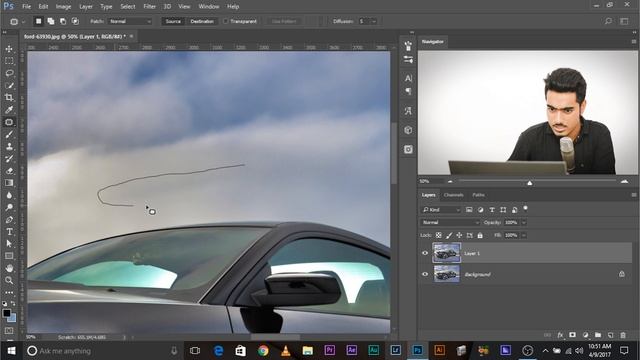Add a layer mask
Image resolution: width=640 pixels, height=360 pixels.
[x=573, y=335]
